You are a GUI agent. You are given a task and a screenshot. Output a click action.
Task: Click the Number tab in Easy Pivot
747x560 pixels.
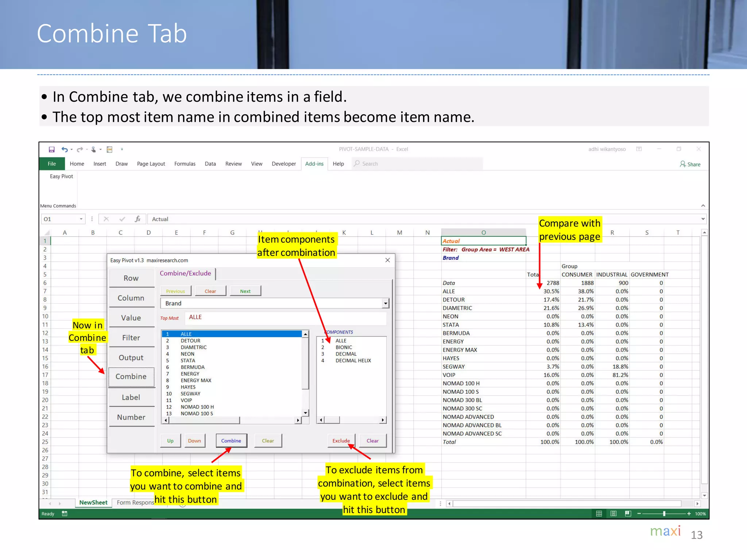point(131,417)
